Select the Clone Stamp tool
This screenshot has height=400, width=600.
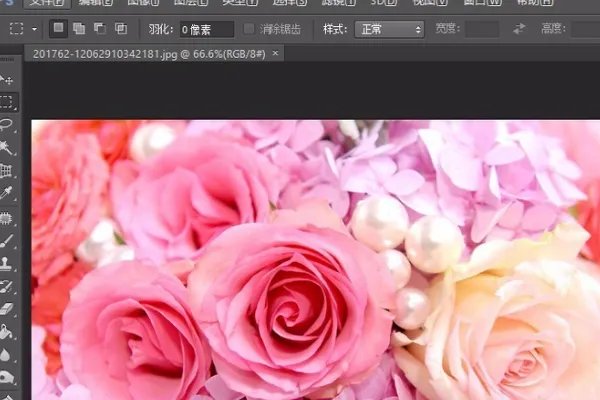(x=7, y=264)
